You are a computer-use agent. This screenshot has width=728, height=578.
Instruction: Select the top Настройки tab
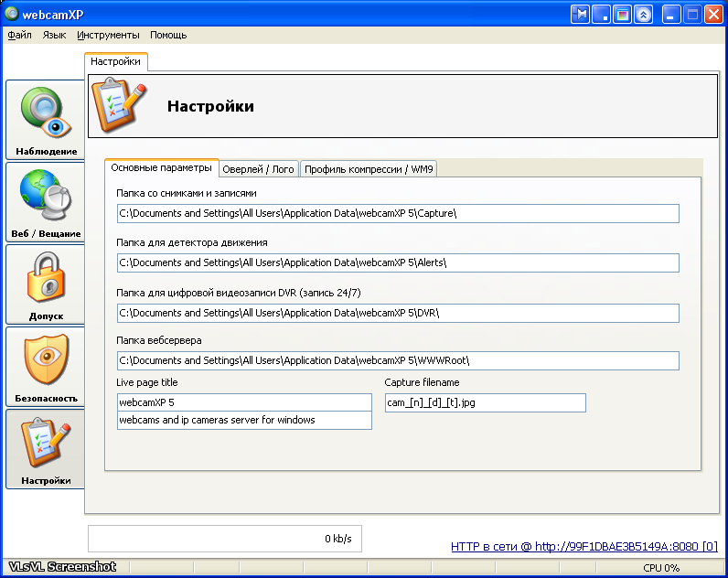(x=115, y=61)
